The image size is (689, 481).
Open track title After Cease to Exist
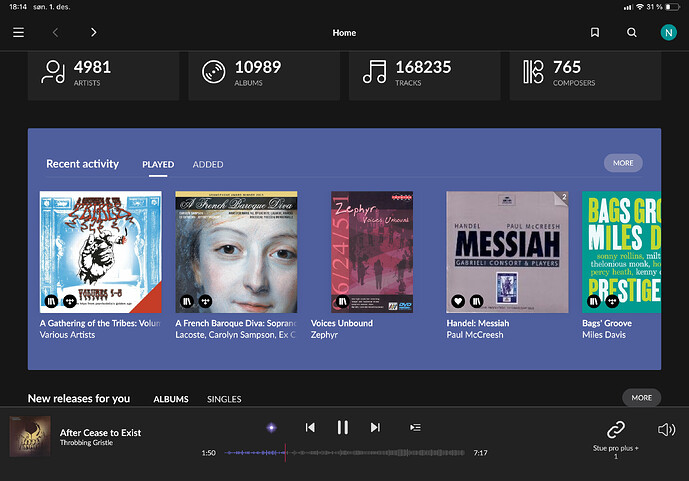point(100,433)
